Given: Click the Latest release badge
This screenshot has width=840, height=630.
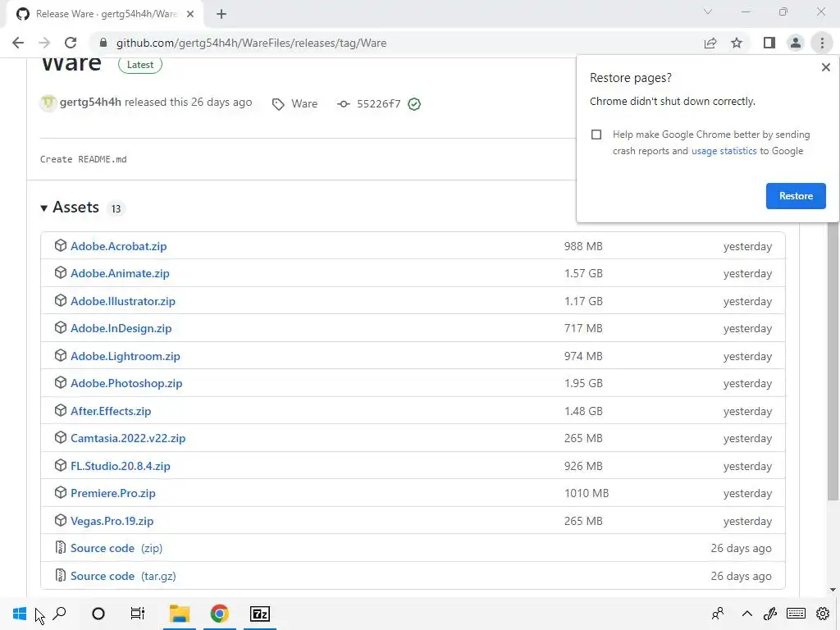Looking at the screenshot, I should [x=140, y=65].
